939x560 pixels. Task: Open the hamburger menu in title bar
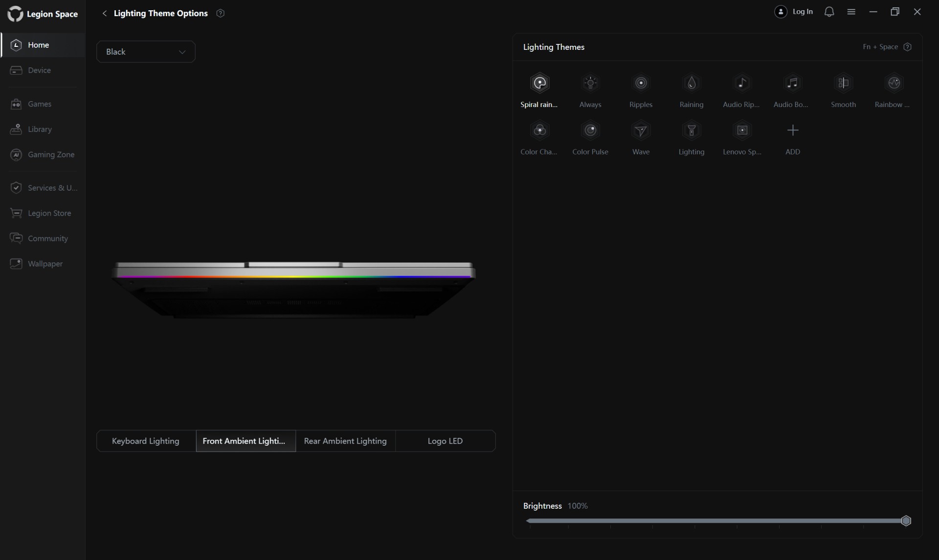[851, 12]
